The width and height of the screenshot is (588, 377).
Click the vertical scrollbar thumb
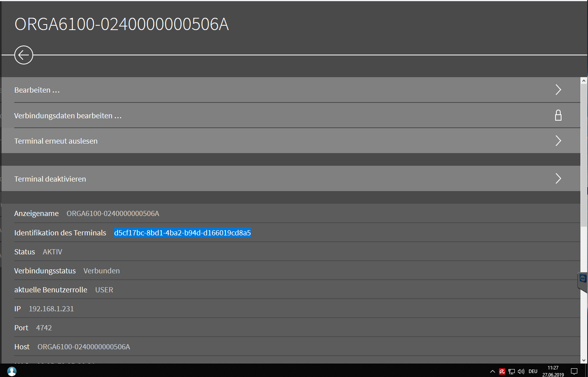(x=584, y=155)
